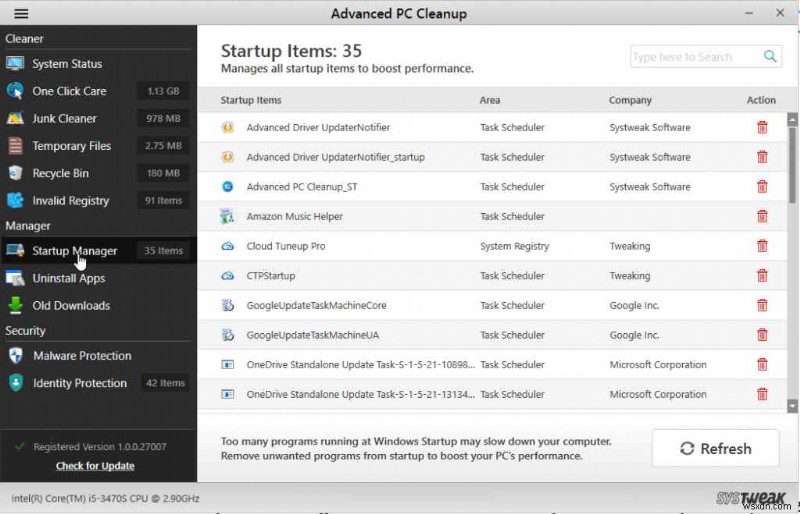The image size is (800, 514).
Task: Click the Junk Cleaner broom icon
Action: [15, 118]
